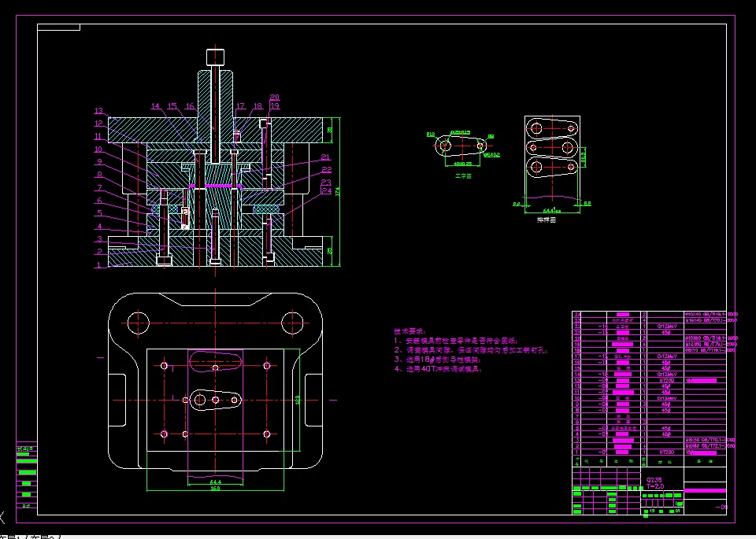Pick balloon label 15 above the die section
Screen dimensions: 756x539
172,106
